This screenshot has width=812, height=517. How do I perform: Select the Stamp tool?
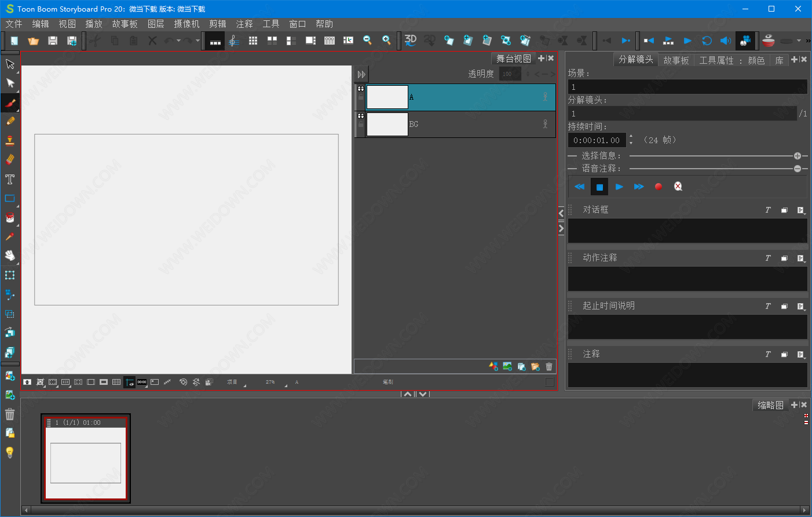coord(10,141)
